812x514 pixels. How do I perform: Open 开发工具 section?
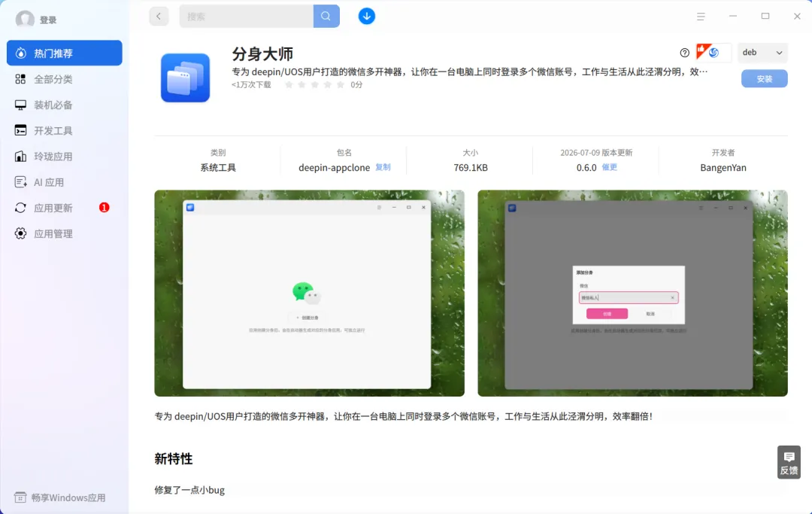coord(64,131)
